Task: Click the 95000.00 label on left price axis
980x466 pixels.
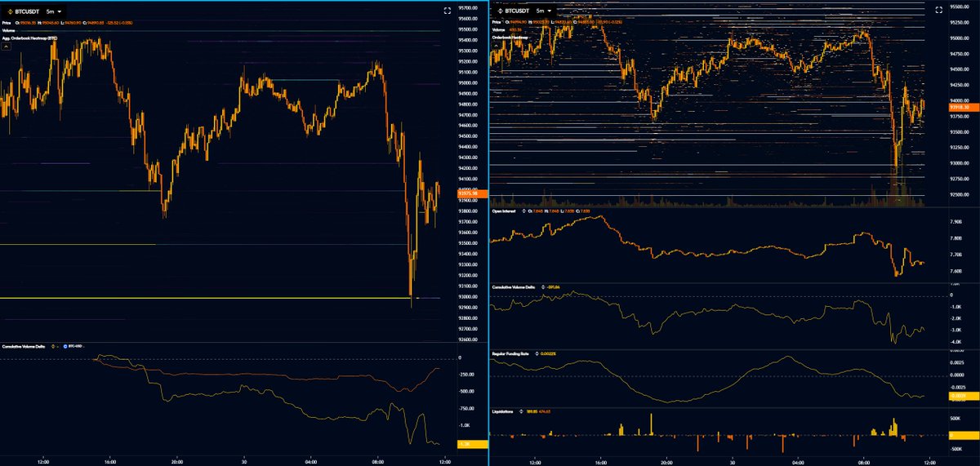Action: coord(469,82)
